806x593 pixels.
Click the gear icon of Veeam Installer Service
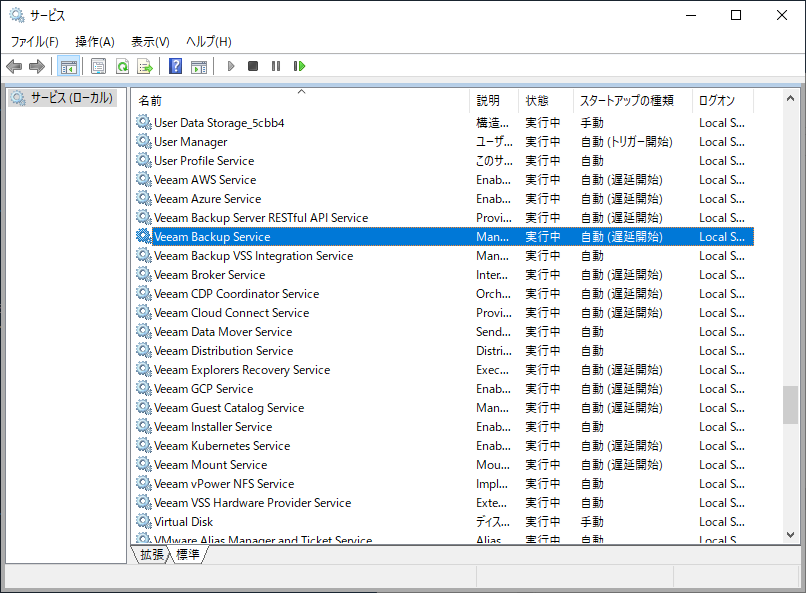click(x=143, y=427)
